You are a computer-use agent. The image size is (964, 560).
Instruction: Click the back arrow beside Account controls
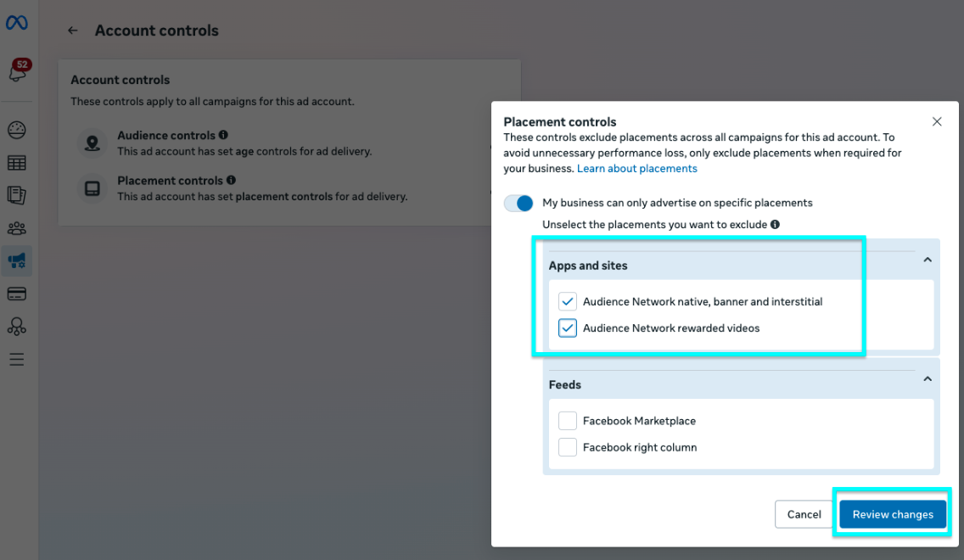[x=72, y=30]
